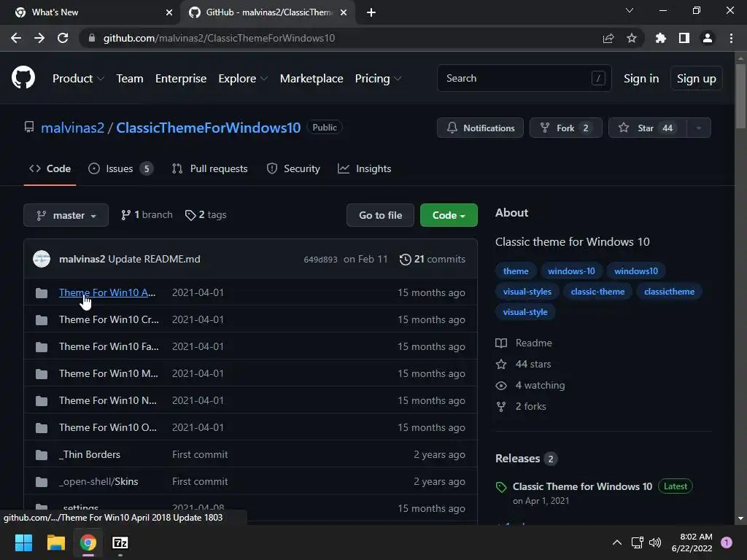Open the Issues tab
747x560 pixels.
121,168
